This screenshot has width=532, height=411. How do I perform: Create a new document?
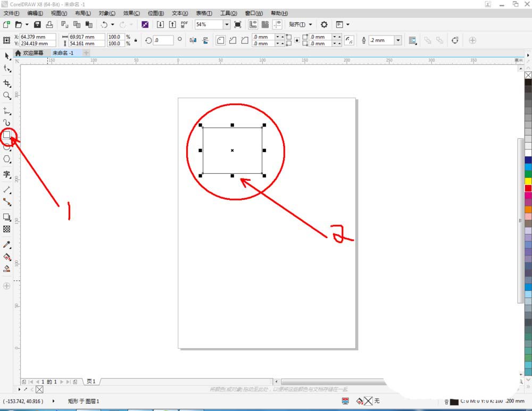(6, 24)
